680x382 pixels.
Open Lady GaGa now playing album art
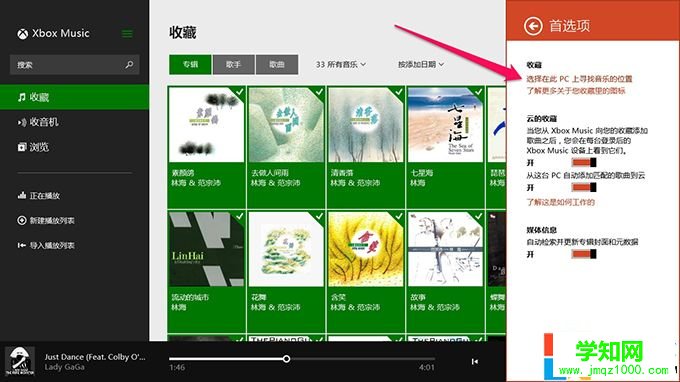[x=20, y=361]
